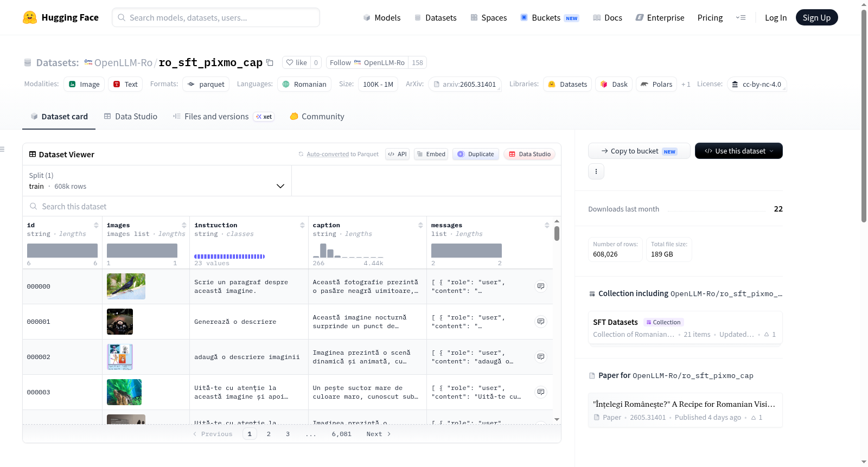868x467 pixels.
Task: Open the Use this dataset dropdown
Action: (738, 151)
